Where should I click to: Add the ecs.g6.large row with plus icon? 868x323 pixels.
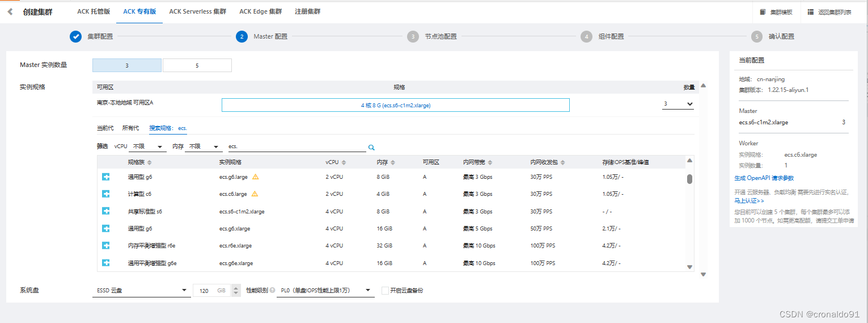click(106, 177)
